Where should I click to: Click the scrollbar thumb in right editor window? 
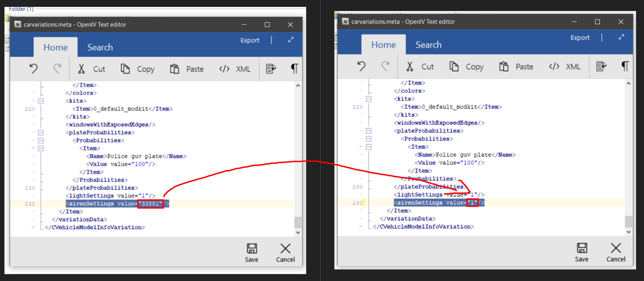629,221
